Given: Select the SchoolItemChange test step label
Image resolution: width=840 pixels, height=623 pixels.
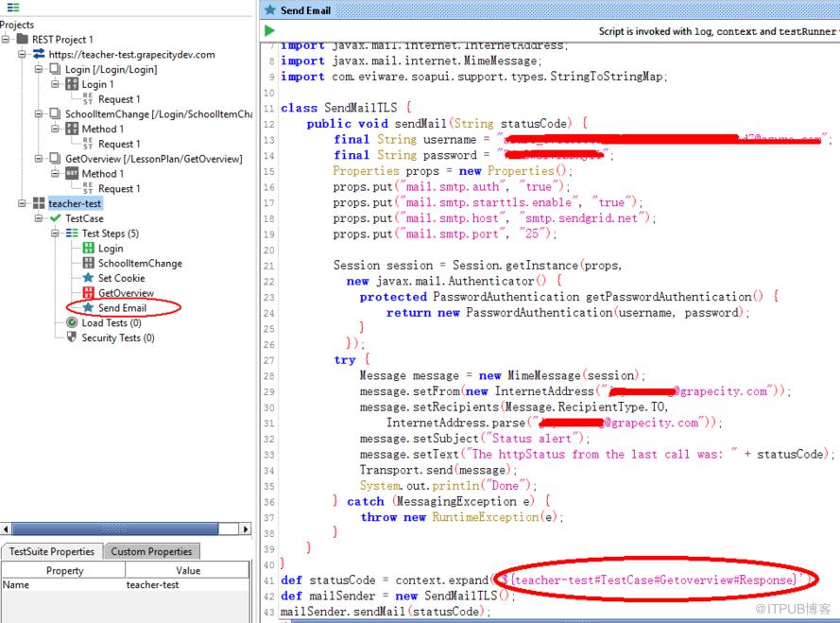Looking at the screenshot, I should click(141, 263).
